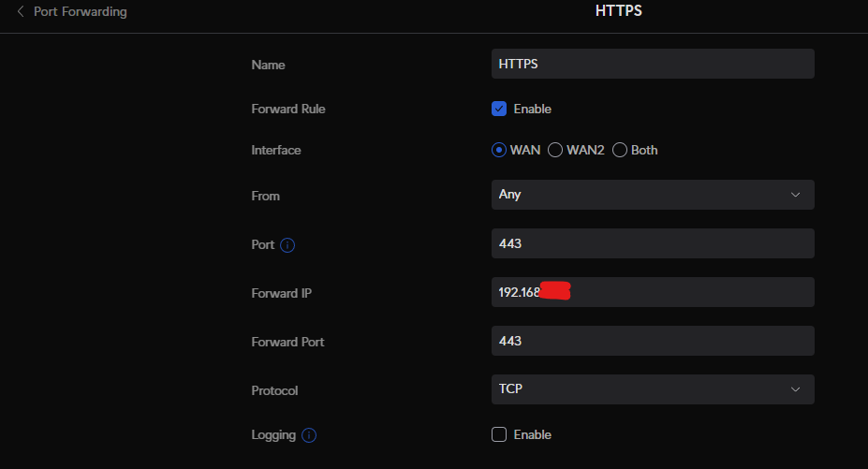The height and width of the screenshot is (469, 868).
Task: Click the back arrow beside Port Forwarding
Action: point(21,12)
